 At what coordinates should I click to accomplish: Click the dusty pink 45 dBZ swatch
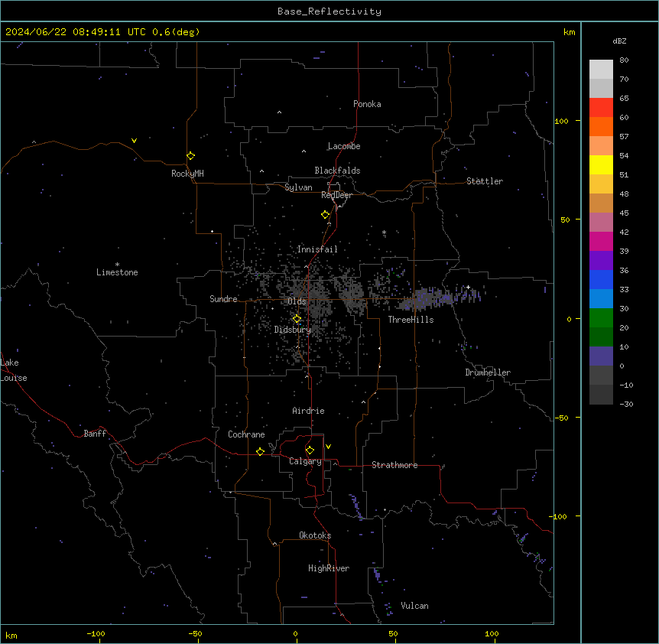(x=601, y=222)
